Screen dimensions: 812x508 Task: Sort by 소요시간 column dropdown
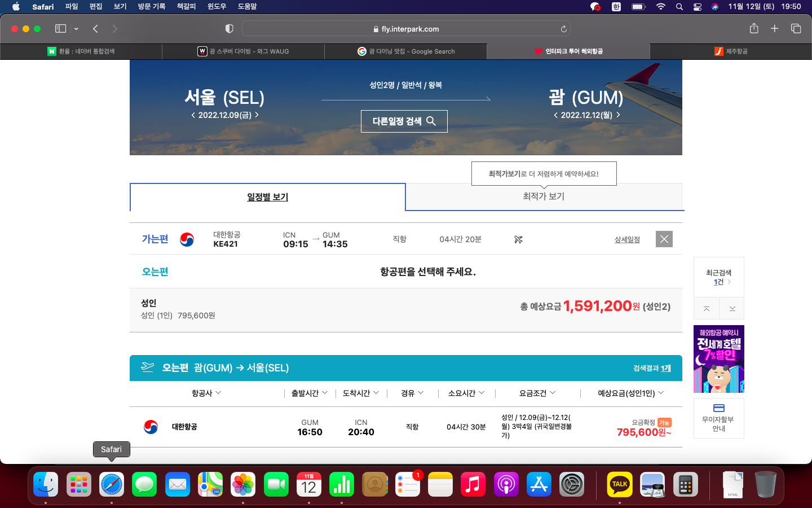point(466,393)
